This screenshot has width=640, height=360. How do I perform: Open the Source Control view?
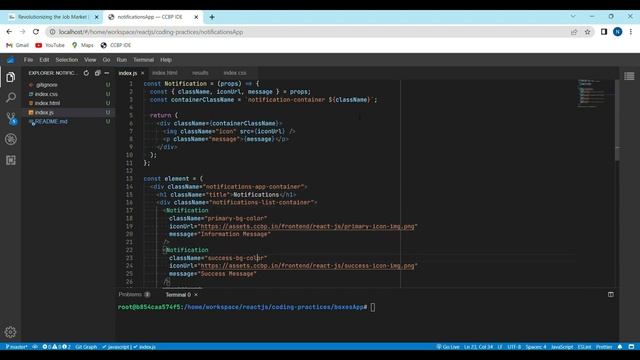(11, 119)
